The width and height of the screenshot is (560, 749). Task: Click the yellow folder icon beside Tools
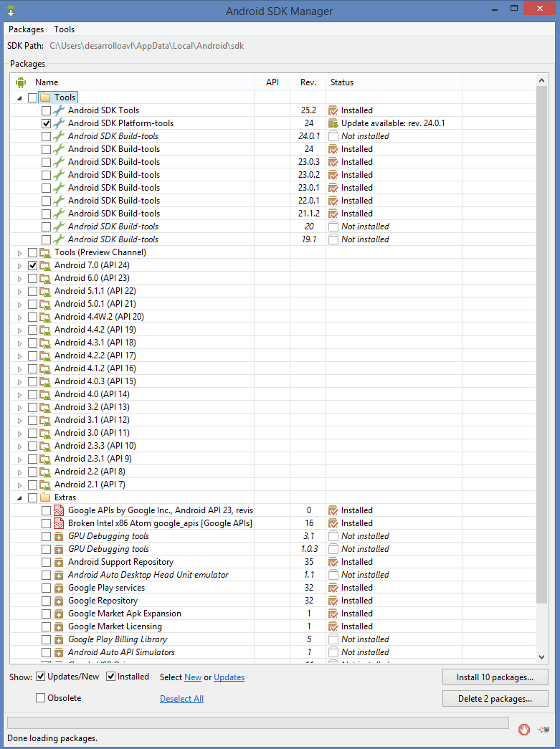pos(45,97)
